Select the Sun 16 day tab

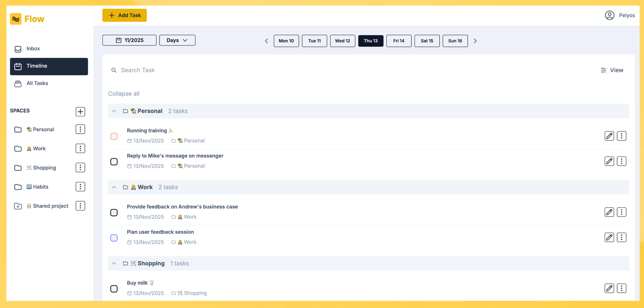(455, 41)
